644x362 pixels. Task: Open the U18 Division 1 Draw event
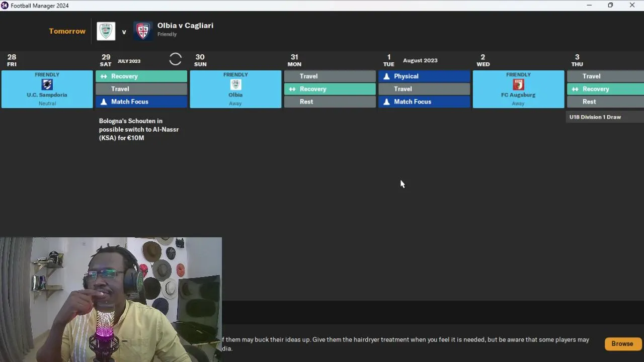pyautogui.click(x=605, y=117)
